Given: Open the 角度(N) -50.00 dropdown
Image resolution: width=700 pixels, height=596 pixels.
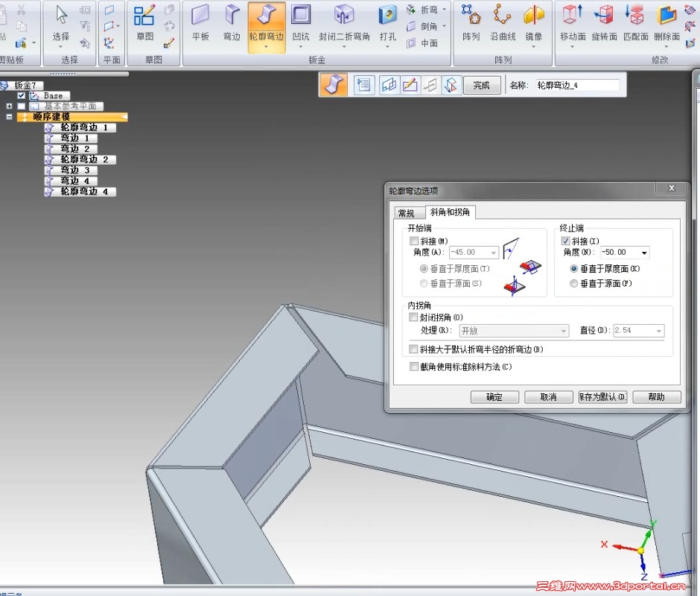Looking at the screenshot, I should tap(643, 253).
